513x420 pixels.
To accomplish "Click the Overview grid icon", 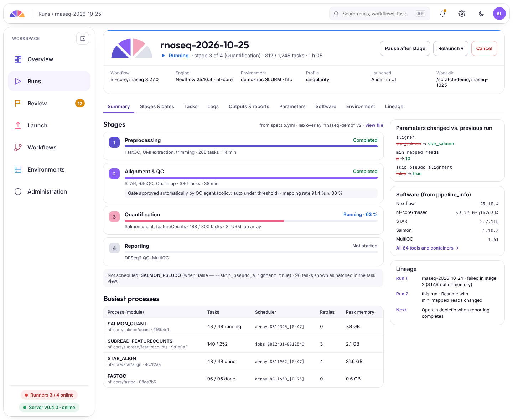I will 18,59.
